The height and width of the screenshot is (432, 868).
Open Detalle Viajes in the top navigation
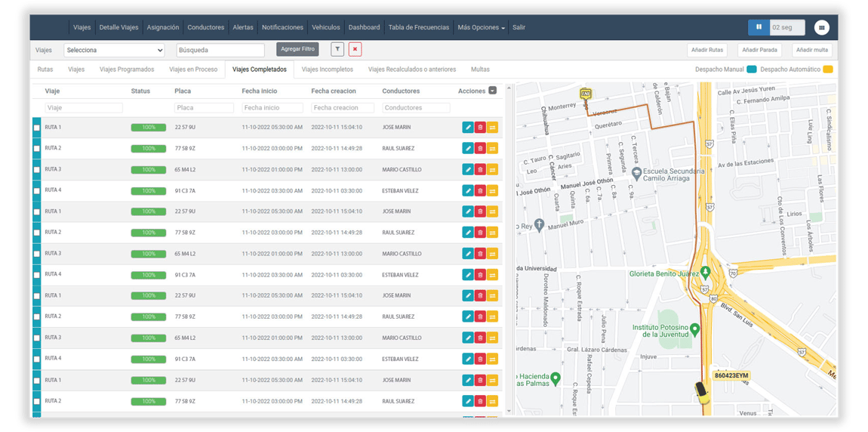pos(119,27)
